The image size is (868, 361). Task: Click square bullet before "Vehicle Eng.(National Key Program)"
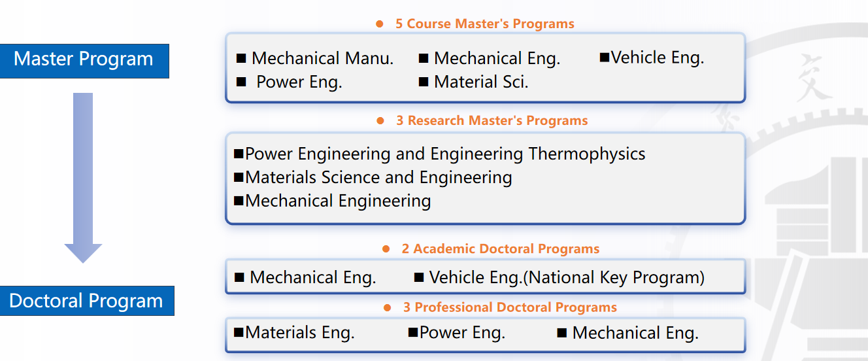(419, 278)
